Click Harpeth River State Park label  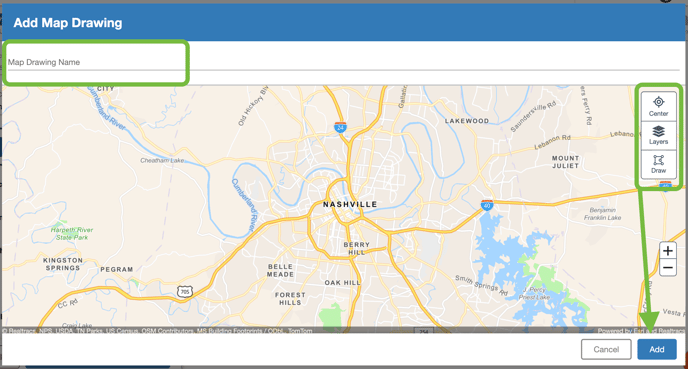click(72, 233)
